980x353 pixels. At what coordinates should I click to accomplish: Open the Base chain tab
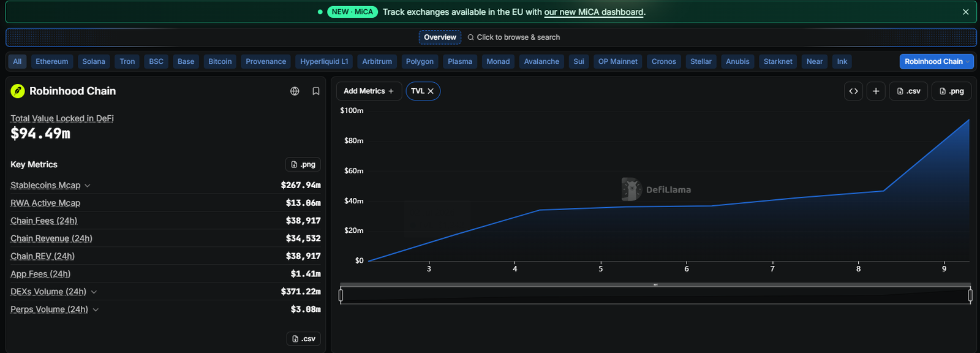(186, 61)
